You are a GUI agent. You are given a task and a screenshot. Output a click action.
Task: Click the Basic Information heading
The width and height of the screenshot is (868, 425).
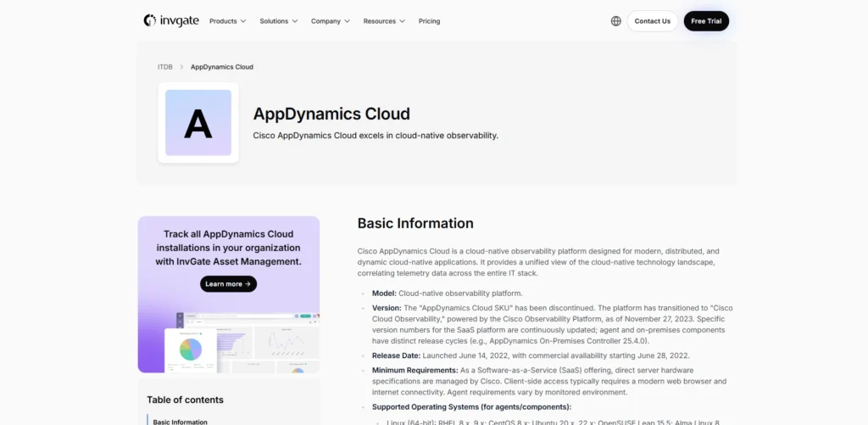coord(415,223)
